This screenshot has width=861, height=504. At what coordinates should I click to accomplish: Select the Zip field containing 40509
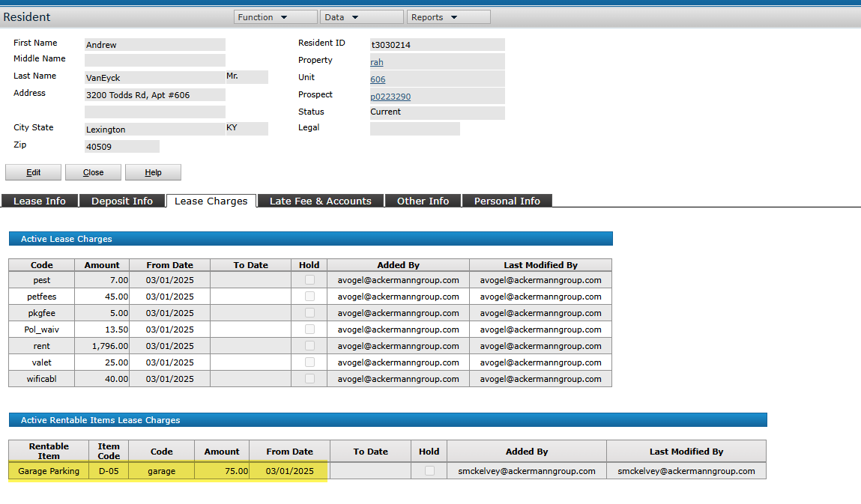click(121, 147)
